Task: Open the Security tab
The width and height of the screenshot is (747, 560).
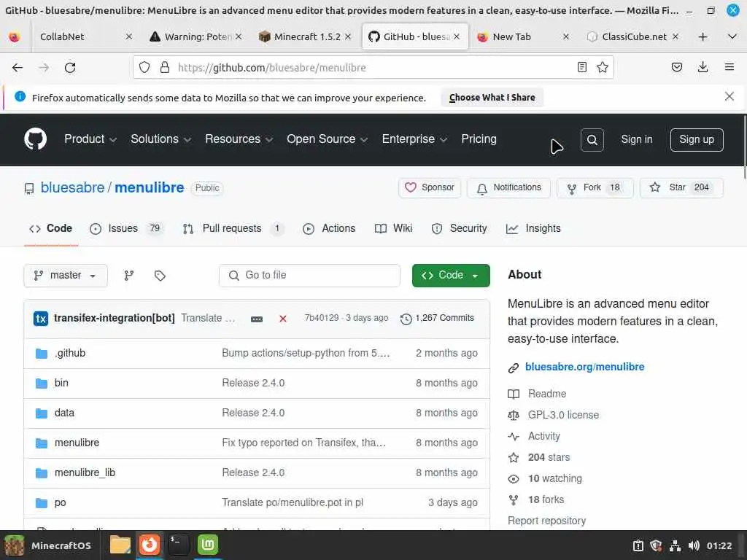Action: coord(459,228)
